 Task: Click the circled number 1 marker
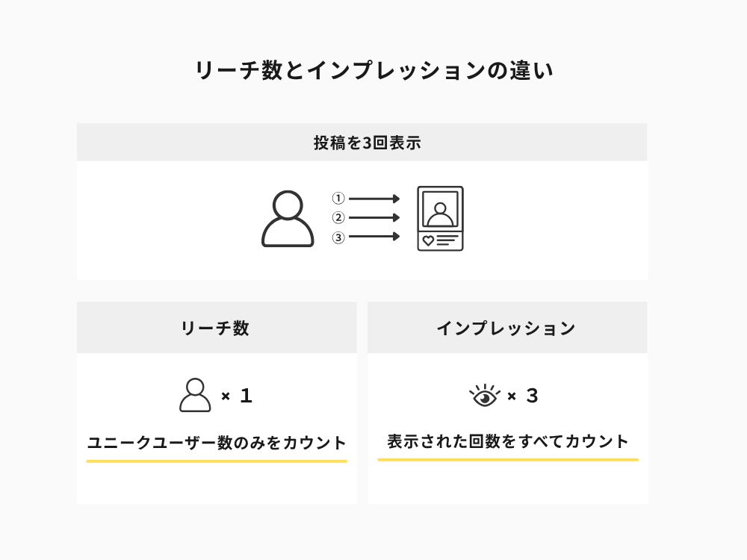click(338, 198)
